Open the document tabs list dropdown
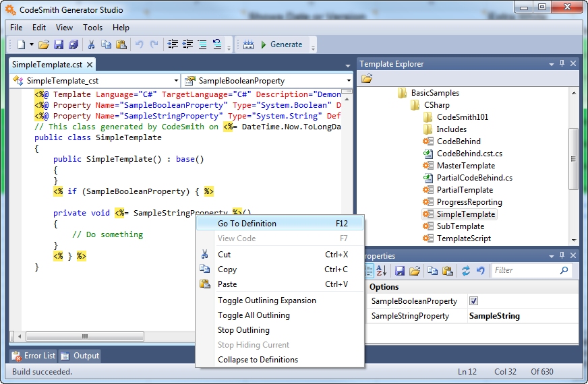588x384 pixels. pyautogui.click(x=348, y=65)
